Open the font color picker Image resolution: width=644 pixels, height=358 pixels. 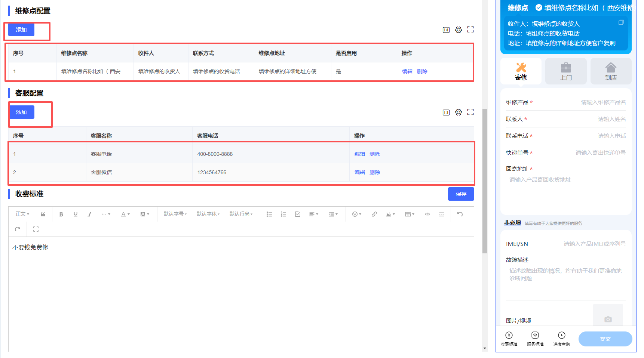point(125,214)
